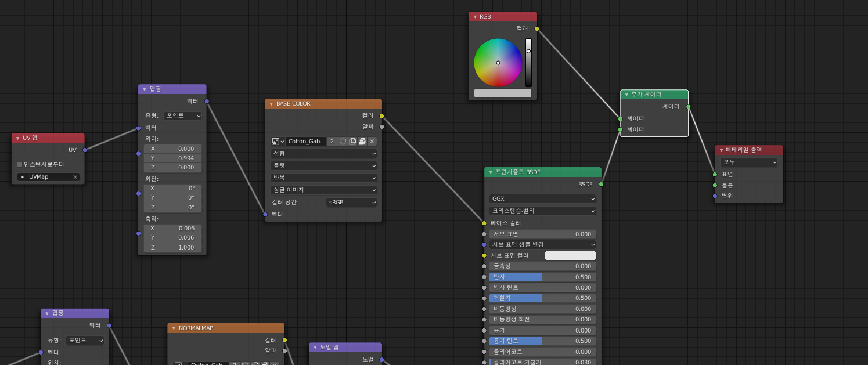Image resolution: width=868 pixels, height=365 pixels.
Task: Click the 서브 표면 컬러 white swatch
Action: (570, 255)
